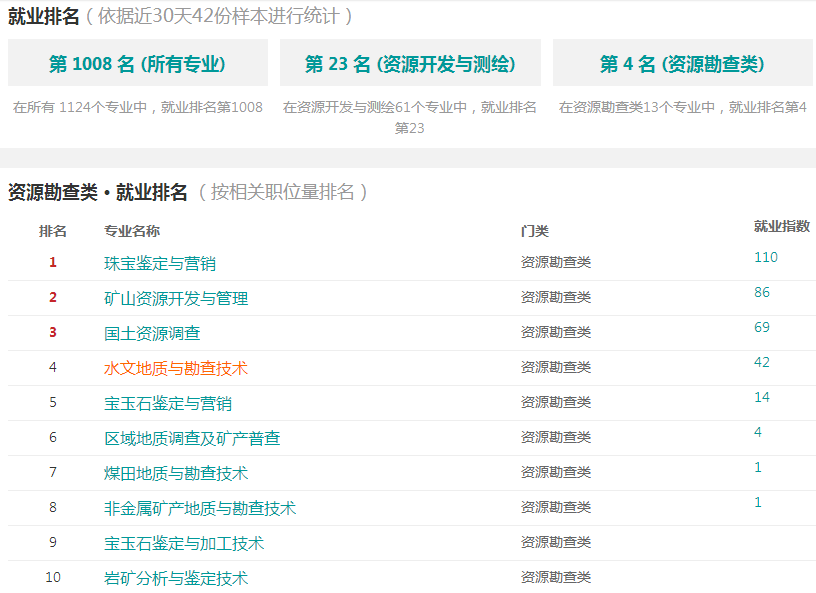Click the 就业排名 section heading
The height and width of the screenshot is (593, 816).
pyautogui.click(x=44, y=16)
